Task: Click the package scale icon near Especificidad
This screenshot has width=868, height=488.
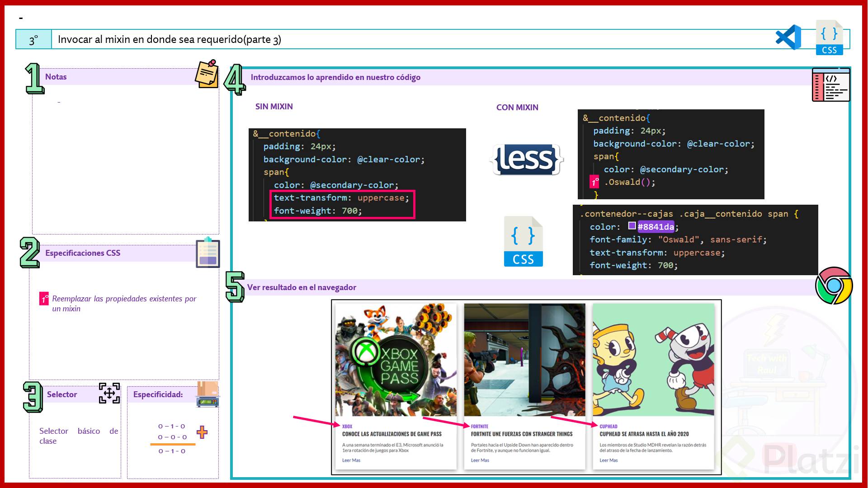Action: point(208,394)
